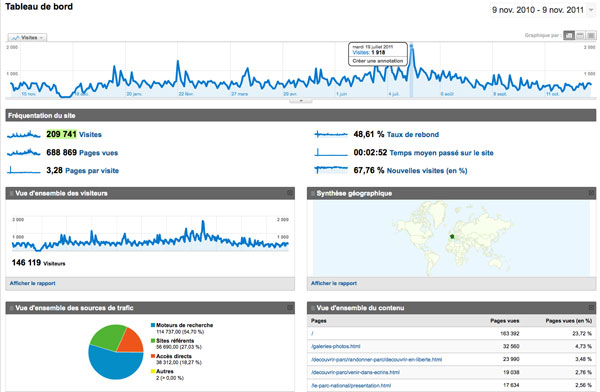Click Créer une annotation in the tooltip
600x392 pixels.
click(x=378, y=61)
